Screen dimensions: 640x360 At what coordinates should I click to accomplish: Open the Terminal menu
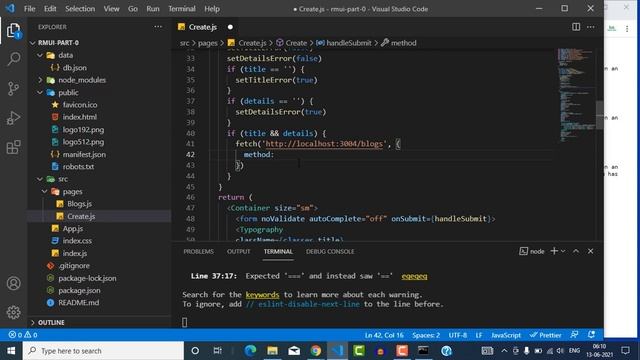tap(182, 9)
